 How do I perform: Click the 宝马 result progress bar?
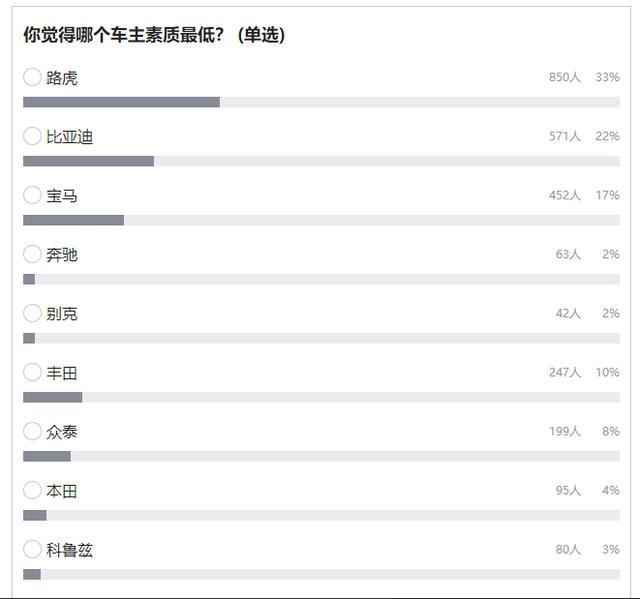coord(321,220)
